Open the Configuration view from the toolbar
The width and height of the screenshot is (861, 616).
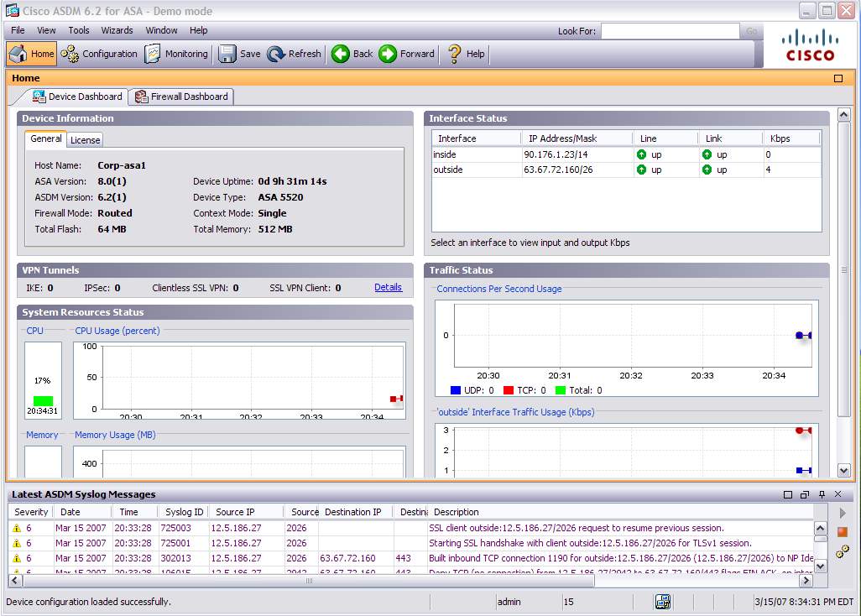click(99, 54)
